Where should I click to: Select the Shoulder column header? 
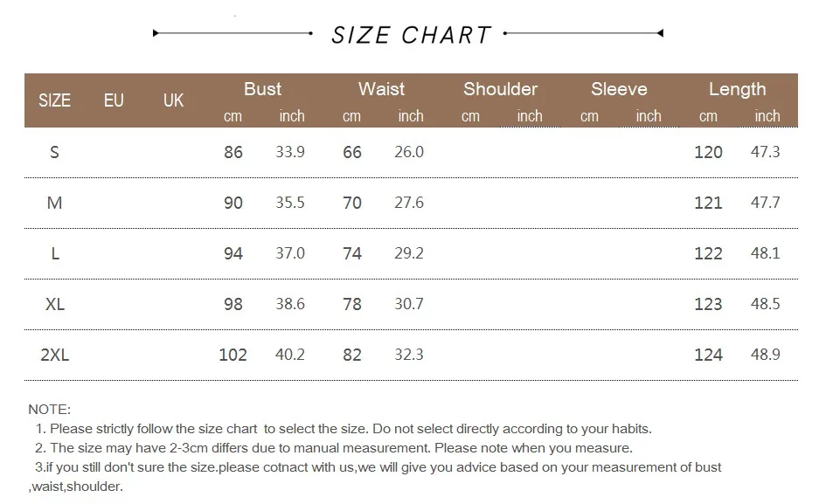coord(500,89)
